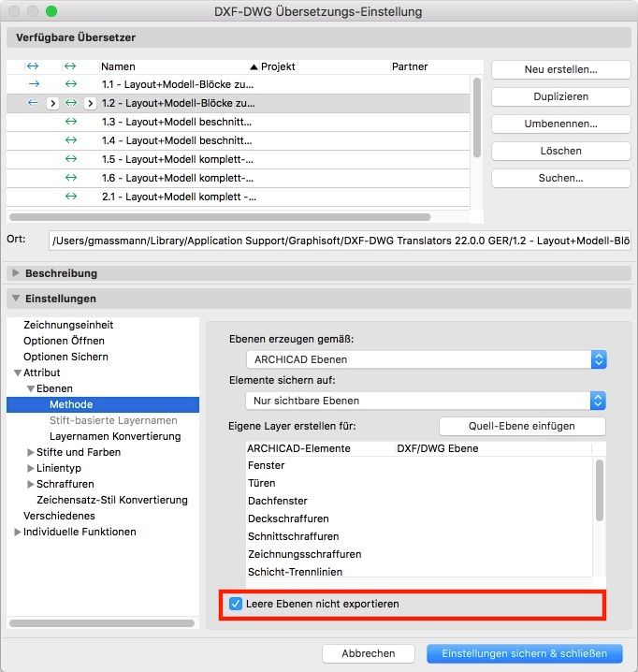
Task: Select Optionen Öffnen in settings tree
Action: (64, 341)
